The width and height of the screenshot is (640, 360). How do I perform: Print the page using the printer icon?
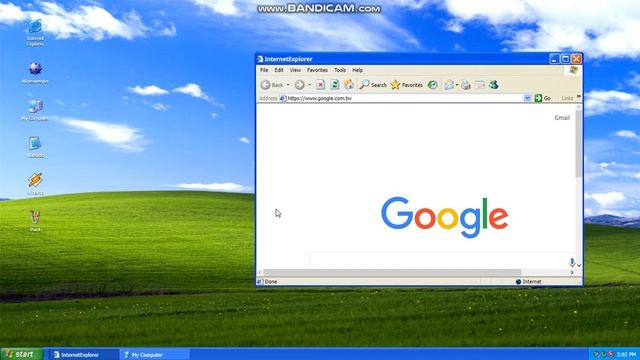coord(466,85)
